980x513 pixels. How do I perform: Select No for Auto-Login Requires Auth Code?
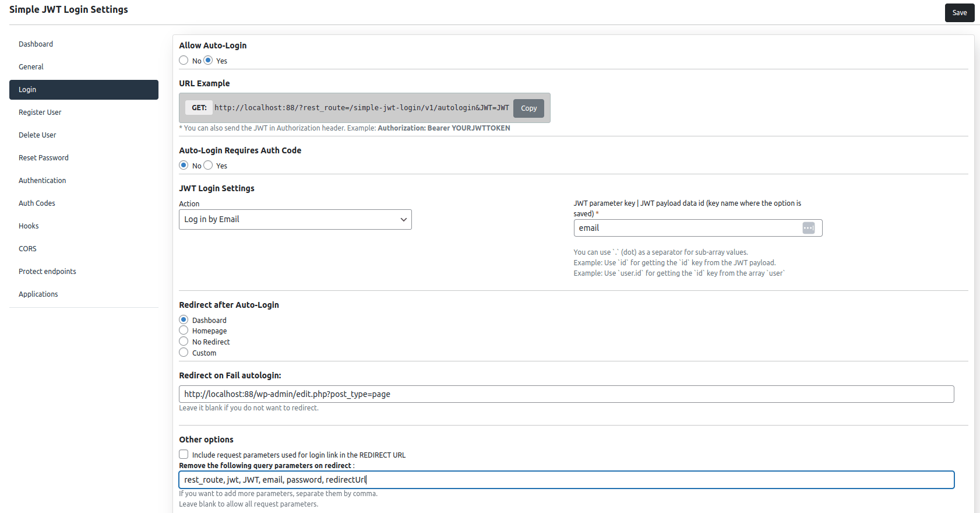pyautogui.click(x=184, y=165)
